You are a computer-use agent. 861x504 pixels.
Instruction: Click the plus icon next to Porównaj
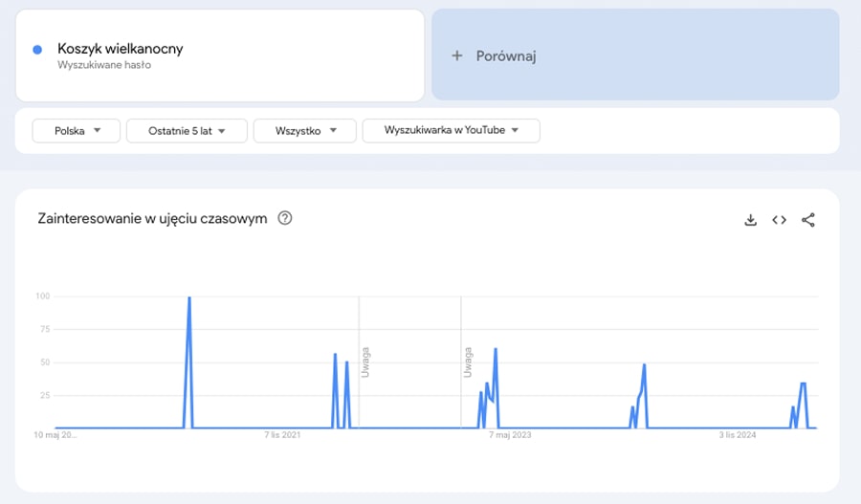(457, 55)
